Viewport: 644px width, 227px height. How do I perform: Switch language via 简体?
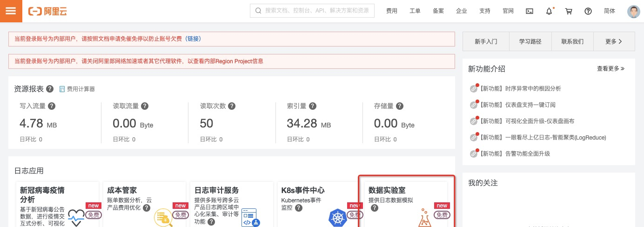click(x=609, y=11)
